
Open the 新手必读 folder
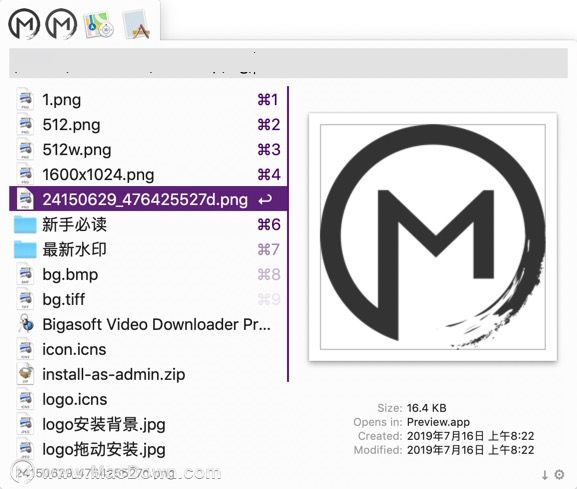coord(148,224)
